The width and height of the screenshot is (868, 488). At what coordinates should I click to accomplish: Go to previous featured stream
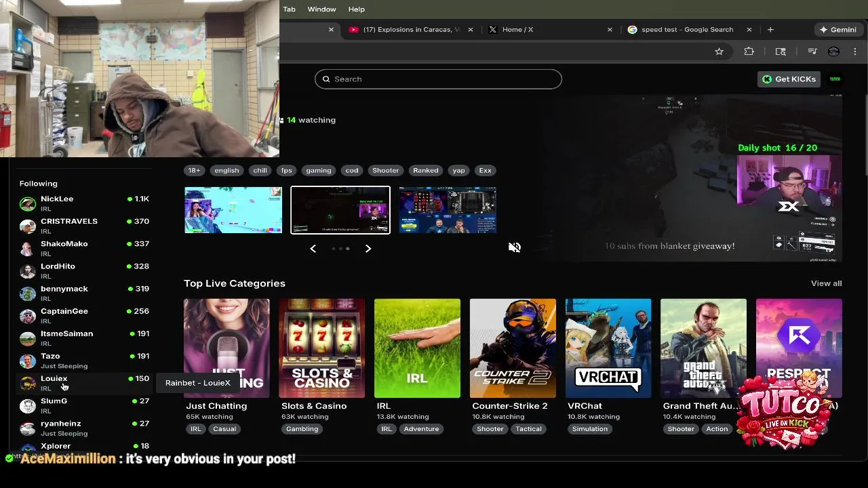point(313,249)
